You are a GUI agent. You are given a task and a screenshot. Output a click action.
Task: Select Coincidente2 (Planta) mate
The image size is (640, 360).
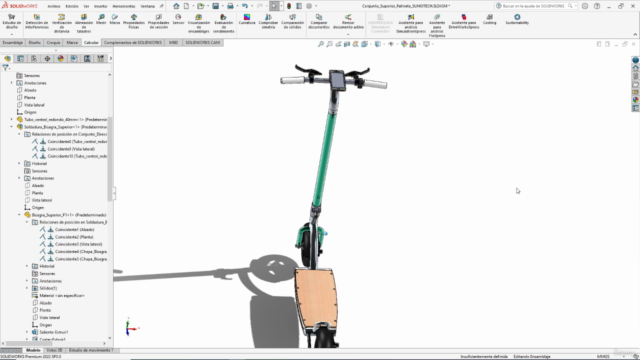pyautogui.click(x=74, y=237)
